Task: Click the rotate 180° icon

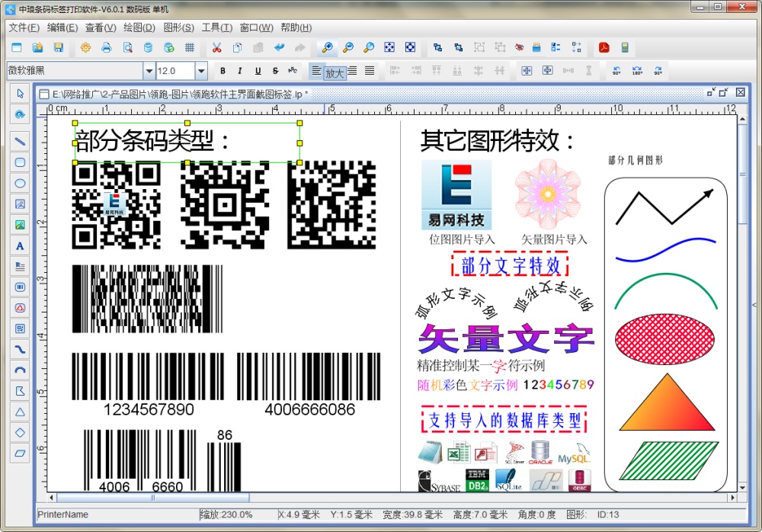Action: tap(636, 71)
